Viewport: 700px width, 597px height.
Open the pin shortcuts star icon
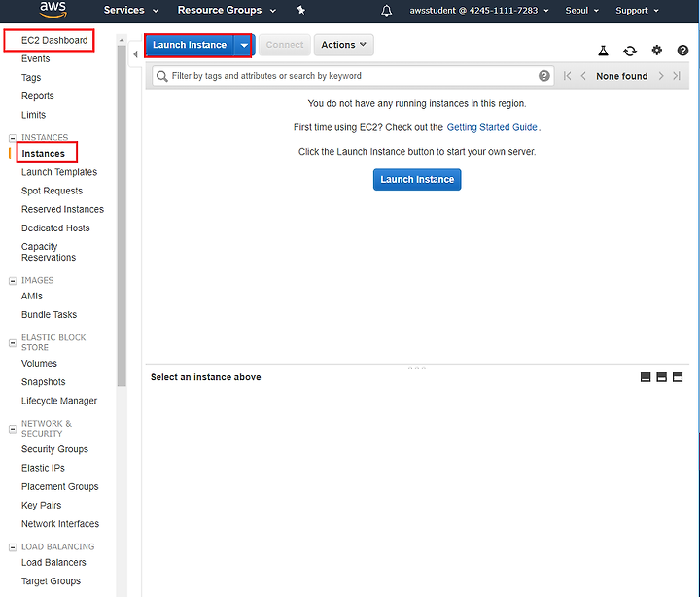point(300,10)
